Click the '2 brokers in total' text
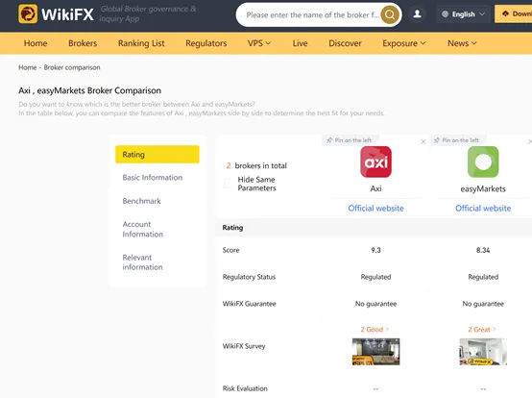The width and height of the screenshot is (532, 398). pos(256,165)
